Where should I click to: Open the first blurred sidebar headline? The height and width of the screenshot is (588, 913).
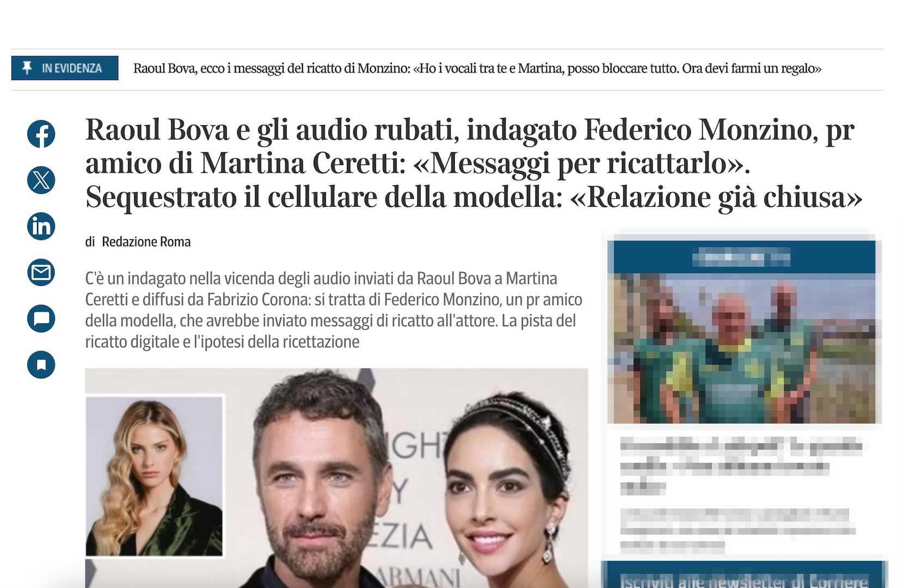[741, 466]
